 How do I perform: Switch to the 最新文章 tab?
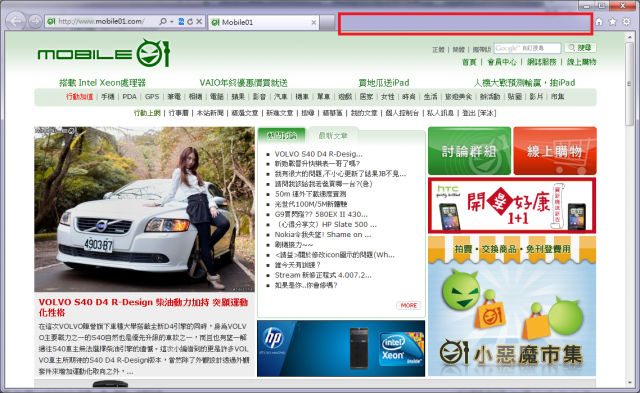333,135
